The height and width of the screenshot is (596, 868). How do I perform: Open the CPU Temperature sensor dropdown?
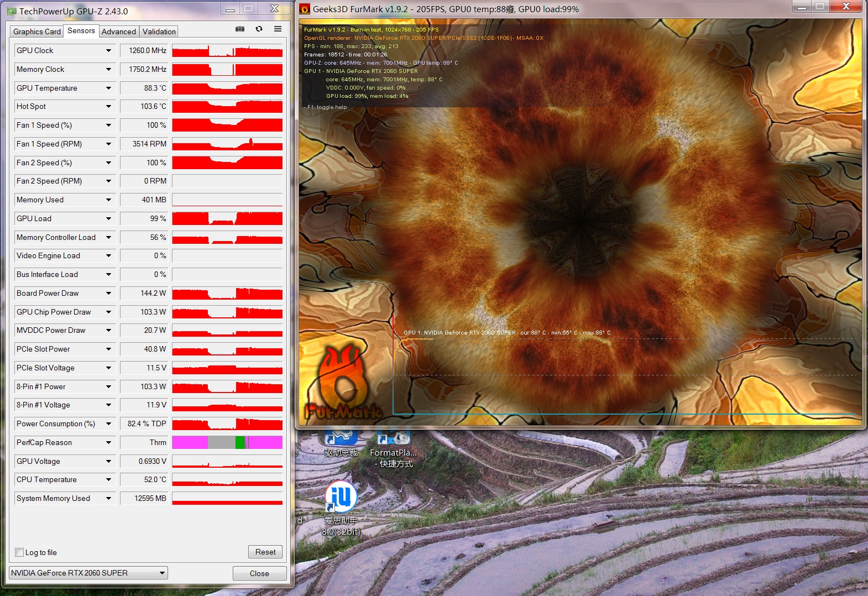pos(108,479)
